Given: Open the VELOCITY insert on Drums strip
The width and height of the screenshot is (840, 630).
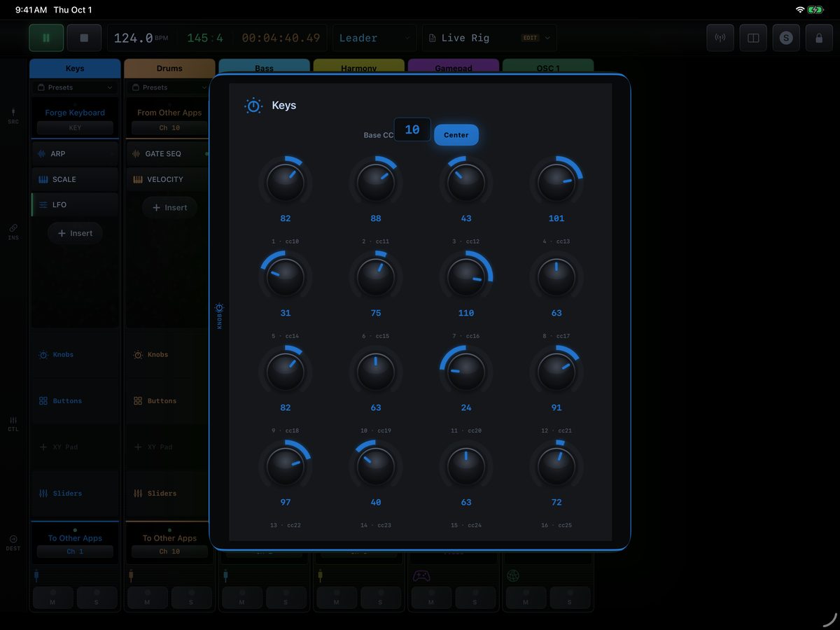Looking at the screenshot, I should 168,179.
